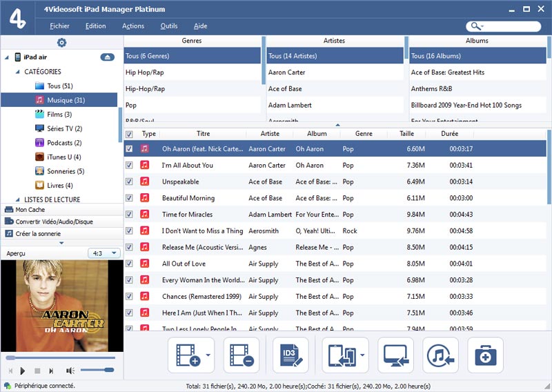552x392 pixels.
Task: Click the remove media (film minus) icon
Action: (241, 355)
